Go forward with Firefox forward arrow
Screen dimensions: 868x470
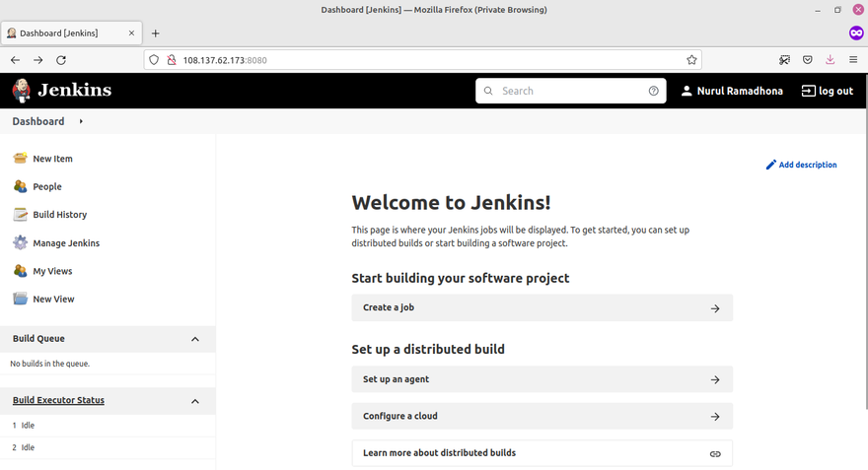pos(38,60)
